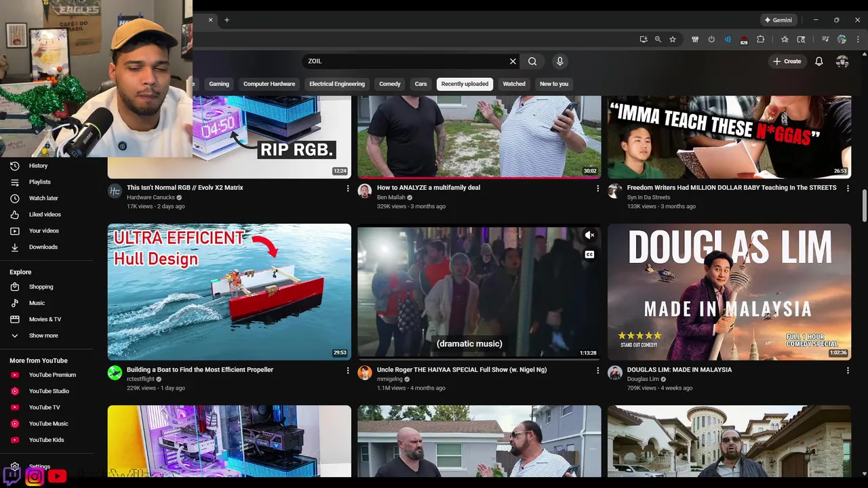Screen dimensions: 868x488
Task: Visit rctestflight channel name
Action: [141, 380]
